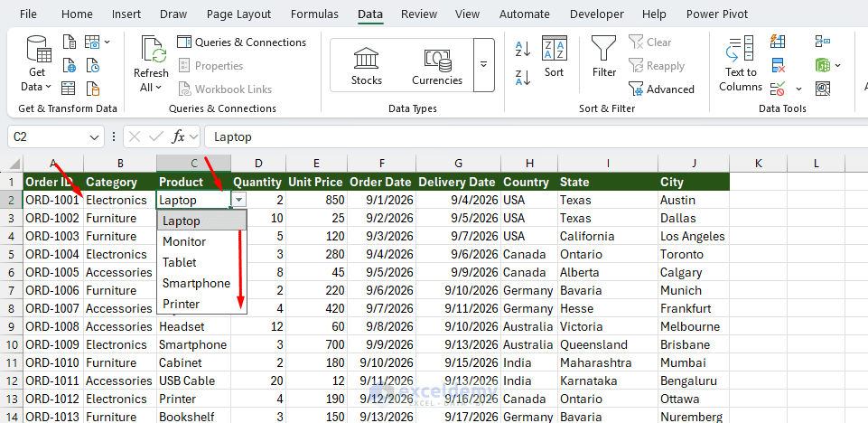This screenshot has width=868, height=423.
Task: Expand the Data Validation dropdown arrow
Action: click(x=798, y=89)
